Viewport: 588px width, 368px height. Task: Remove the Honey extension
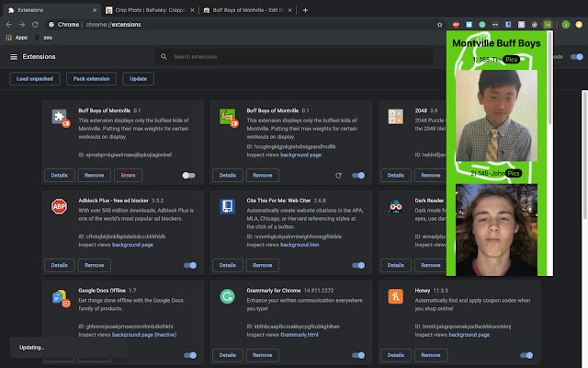[x=431, y=355]
